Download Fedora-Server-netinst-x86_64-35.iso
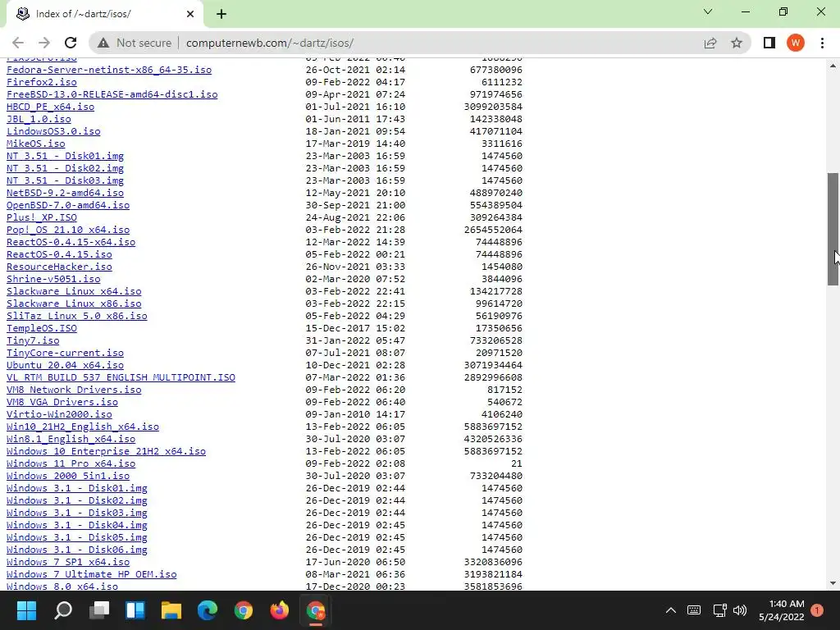840x630 pixels. coord(109,70)
